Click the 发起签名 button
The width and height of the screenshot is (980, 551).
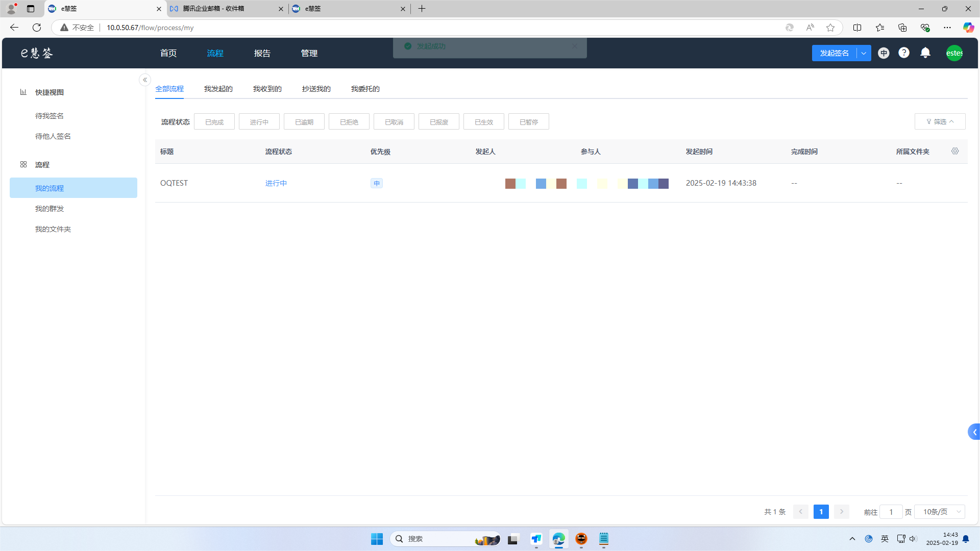834,53
